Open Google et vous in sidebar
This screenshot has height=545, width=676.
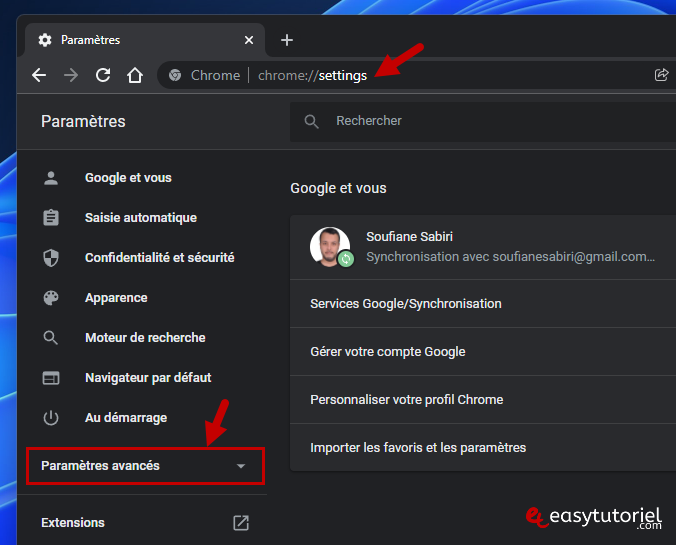click(x=128, y=178)
